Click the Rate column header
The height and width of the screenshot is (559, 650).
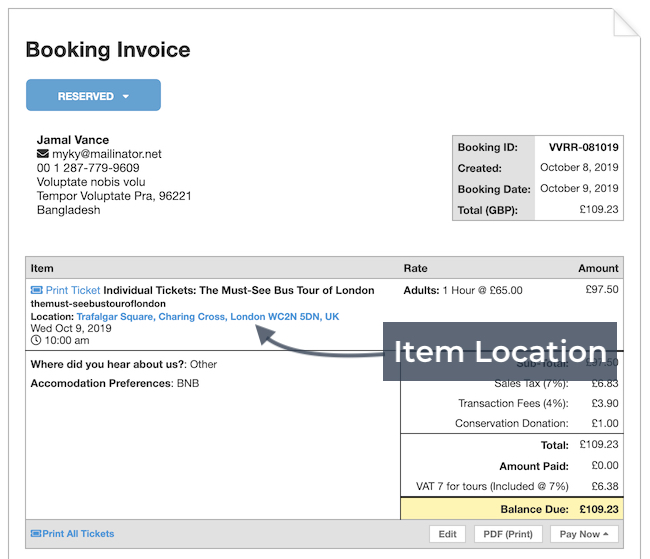(x=415, y=268)
